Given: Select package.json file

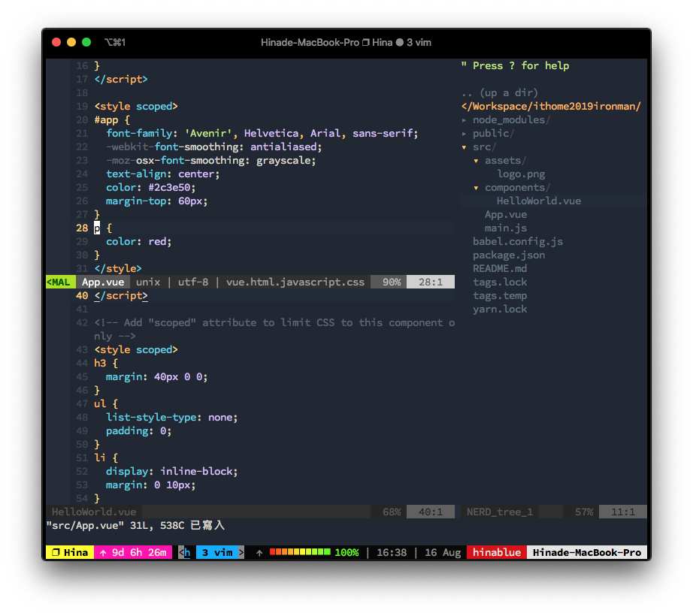Looking at the screenshot, I should click(509, 255).
